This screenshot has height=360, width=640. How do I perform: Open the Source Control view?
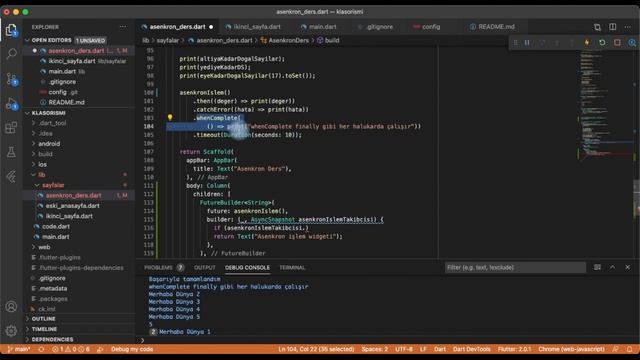[x=11, y=79]
